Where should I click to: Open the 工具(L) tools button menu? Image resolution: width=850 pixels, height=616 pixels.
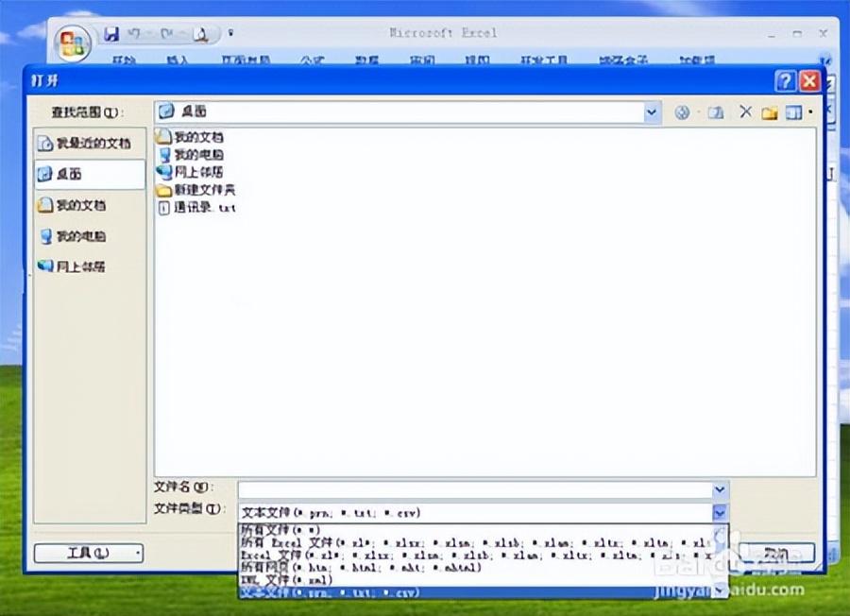coord(89,553)
